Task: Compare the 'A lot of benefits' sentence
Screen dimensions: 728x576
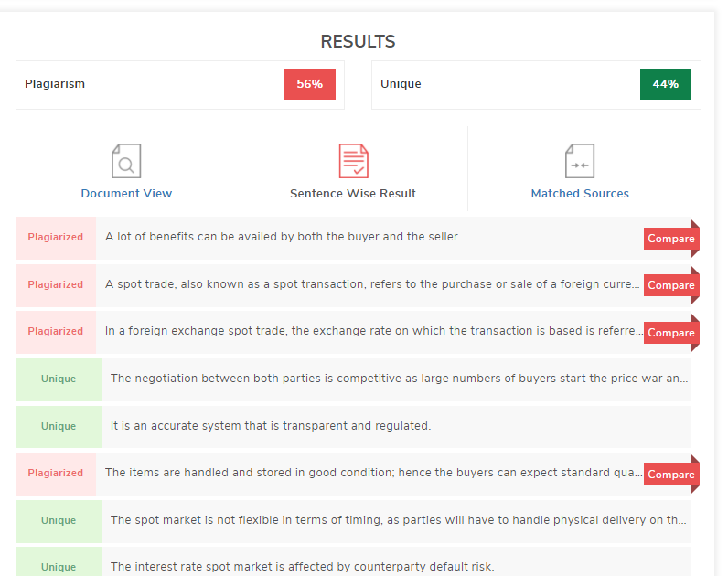Action: point(671,239)
